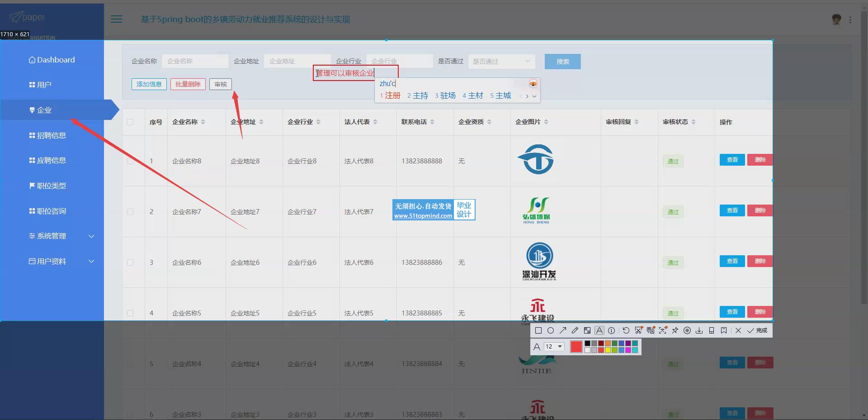This screenshot has height=420, width=868.
Task: Choose IME candidate 1 注册
Action: pos(390,96)
